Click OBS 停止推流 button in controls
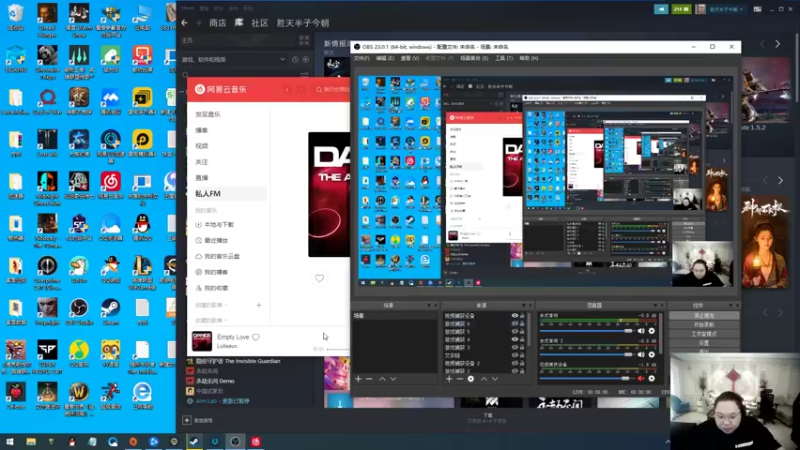Screen dimensions: 800x450 [704, 316]
